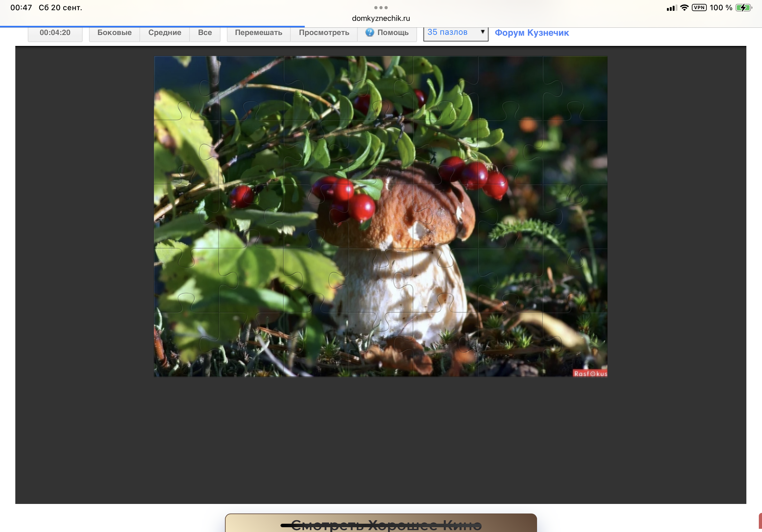762x532 pixels.
Task: Tap the VPN indicator icon
Action: pyautogui.click(x=699, y=8)
